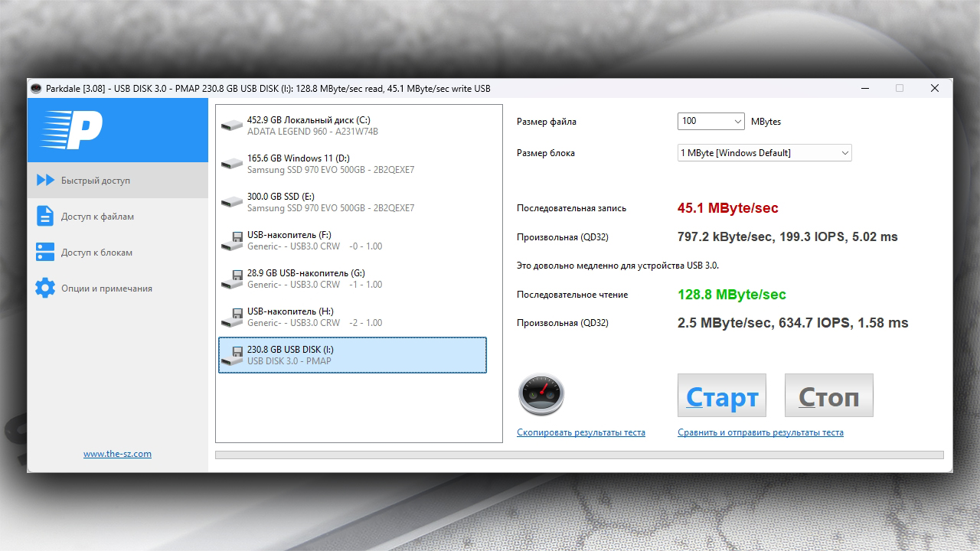Click the Последовательное чтение label
This screenshot has width=980, height=551.
coord(572,295)
